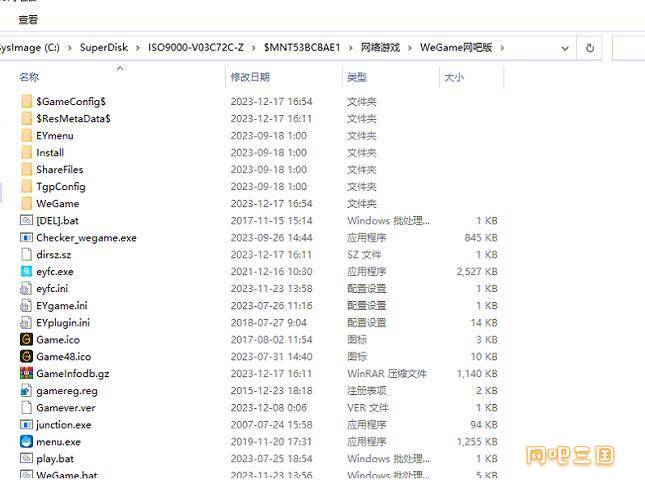645x480 pixels.
Task: Select the TgpConfig folder icon
Action: point(26,186)
